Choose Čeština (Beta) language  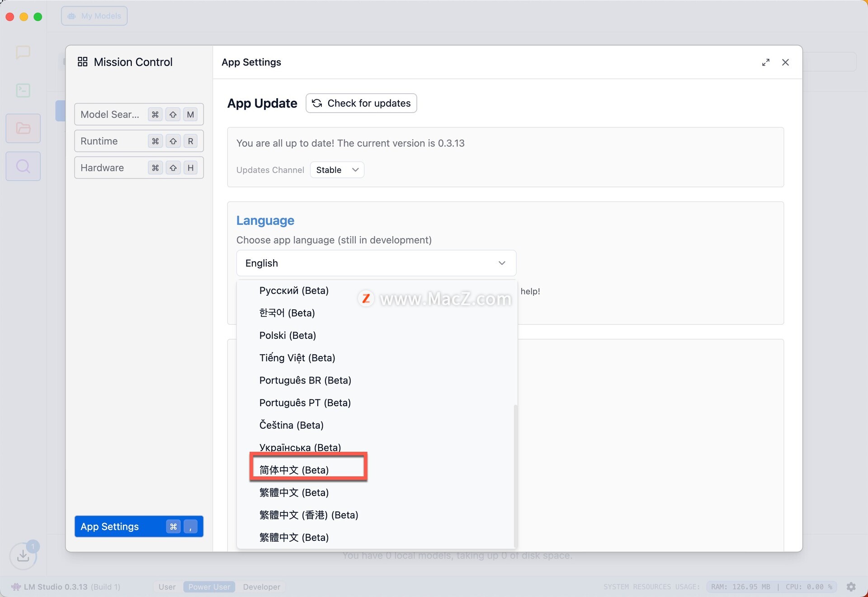click(291, 425)
